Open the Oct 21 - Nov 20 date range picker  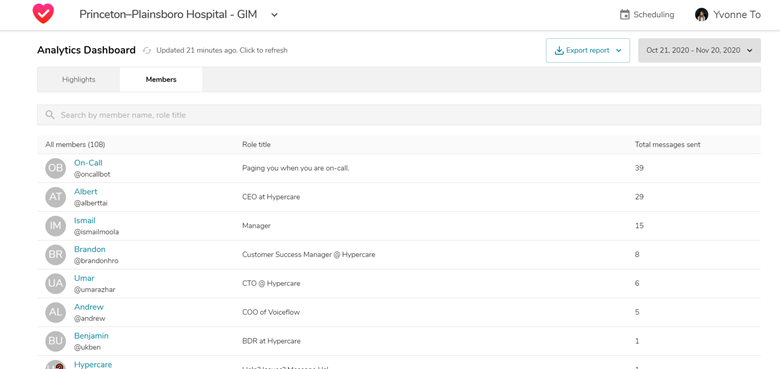point(699,50)
